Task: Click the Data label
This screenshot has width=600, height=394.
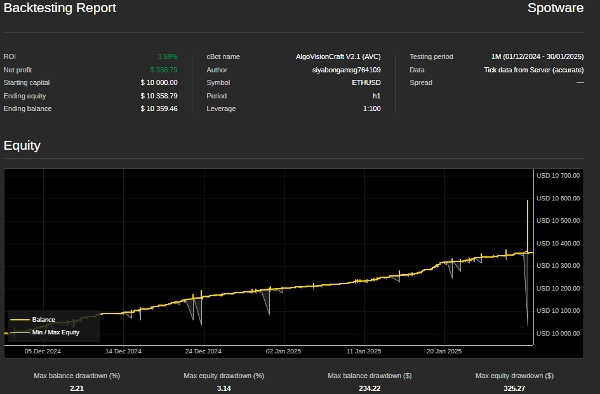Action: 417,70
